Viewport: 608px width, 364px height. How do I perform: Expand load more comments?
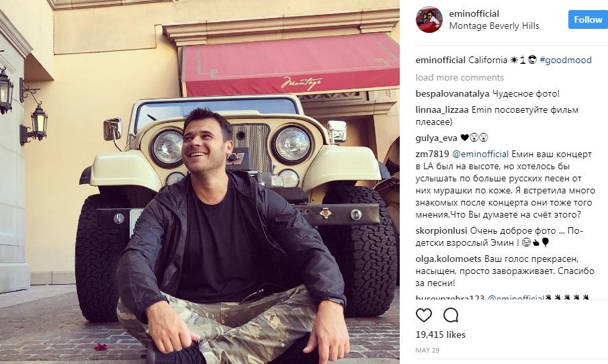tap(460, 77)
